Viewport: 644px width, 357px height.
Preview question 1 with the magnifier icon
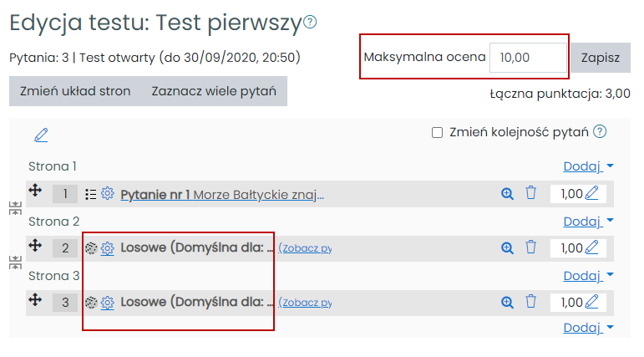507,194
